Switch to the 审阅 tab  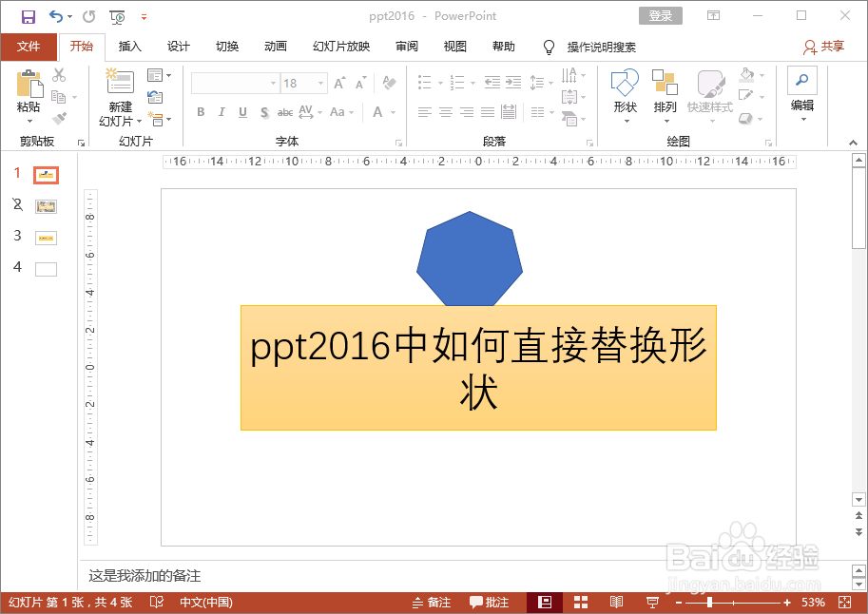point(407,47)
